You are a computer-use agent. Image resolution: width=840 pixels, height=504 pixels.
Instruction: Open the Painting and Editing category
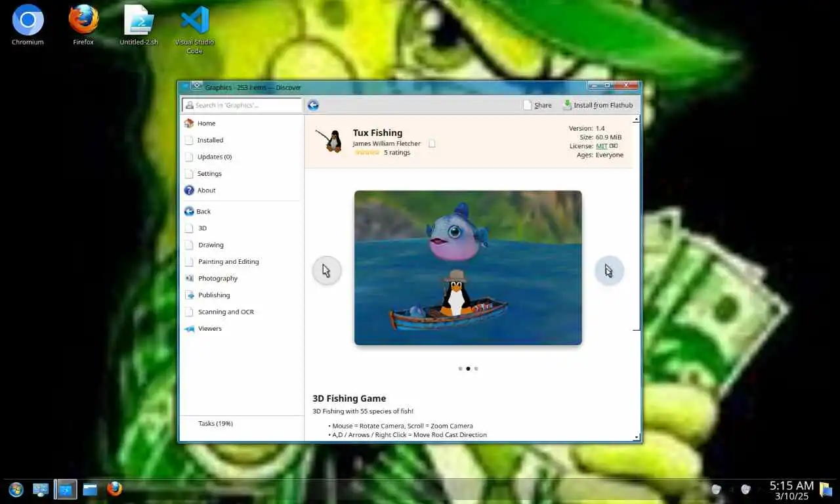pyautogui.click(x=240, y=261)
